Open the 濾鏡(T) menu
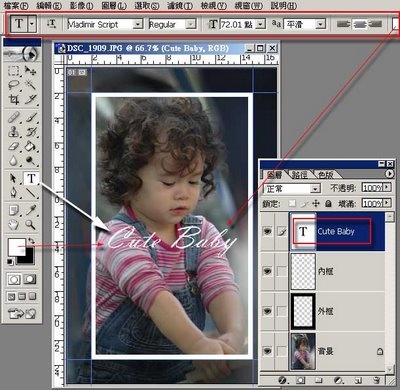Screen dimensions: 400x390 pos(180,5)
